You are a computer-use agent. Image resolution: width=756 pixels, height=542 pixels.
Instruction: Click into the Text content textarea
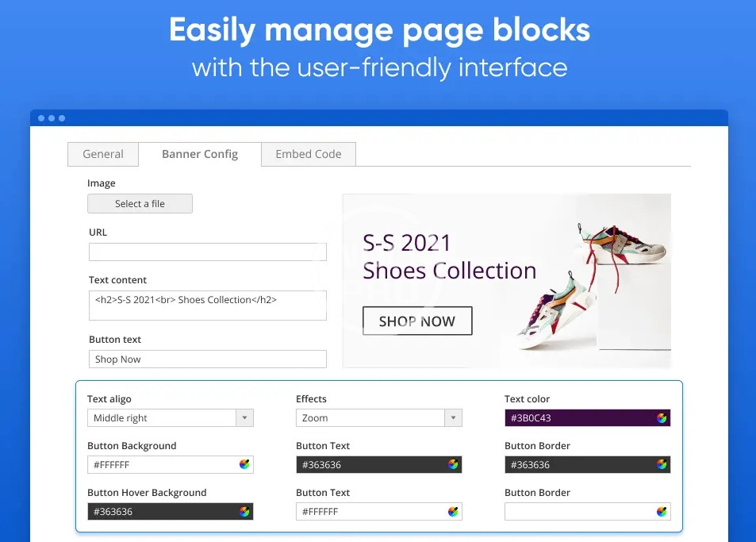208,306
